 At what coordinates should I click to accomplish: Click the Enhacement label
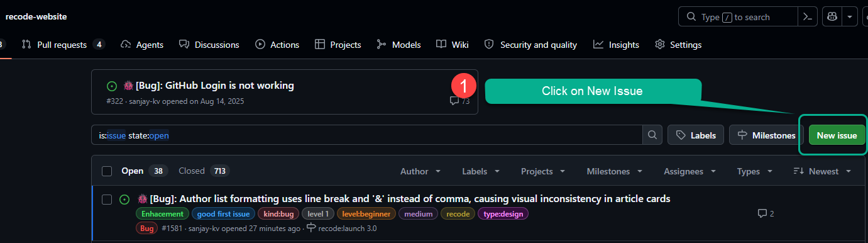[162, 214]
